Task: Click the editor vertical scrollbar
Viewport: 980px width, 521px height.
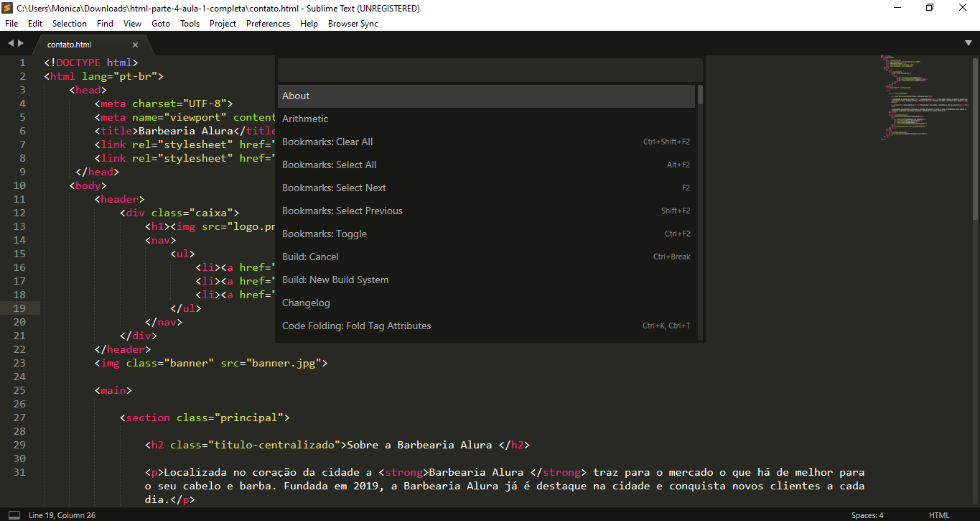Action: 975,137
